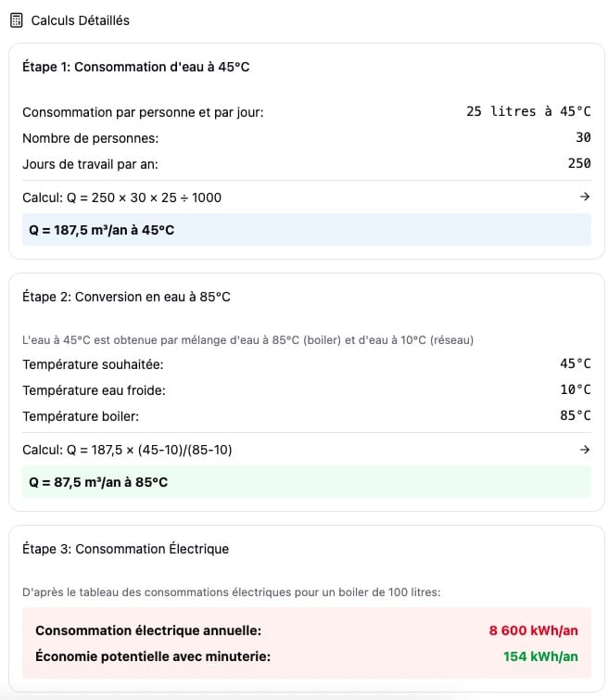Click the 250 working days value
The height and width of the screenshot is (700, 608).
[578, 163]
